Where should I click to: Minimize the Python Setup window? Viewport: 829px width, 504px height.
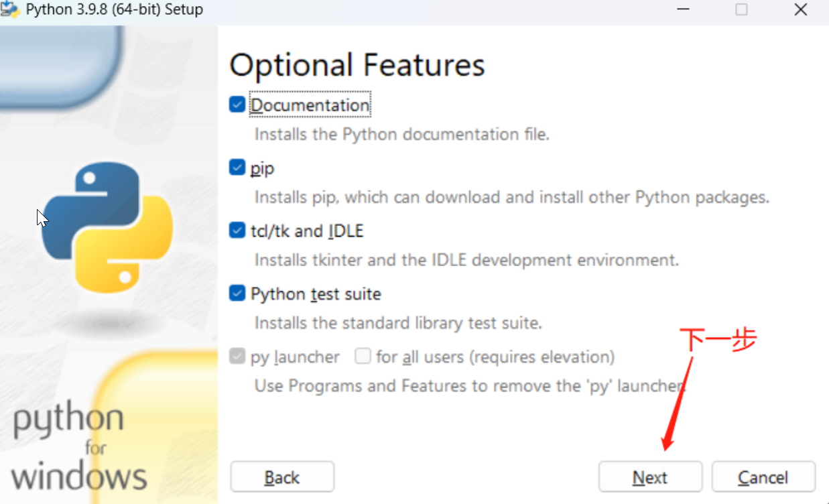(x=682, y=9)
